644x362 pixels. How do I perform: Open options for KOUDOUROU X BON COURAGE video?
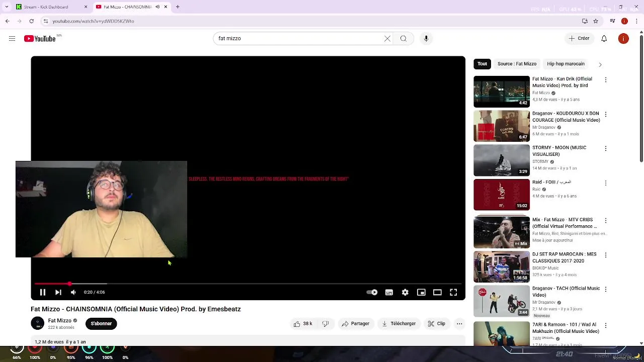click(606, 115)
